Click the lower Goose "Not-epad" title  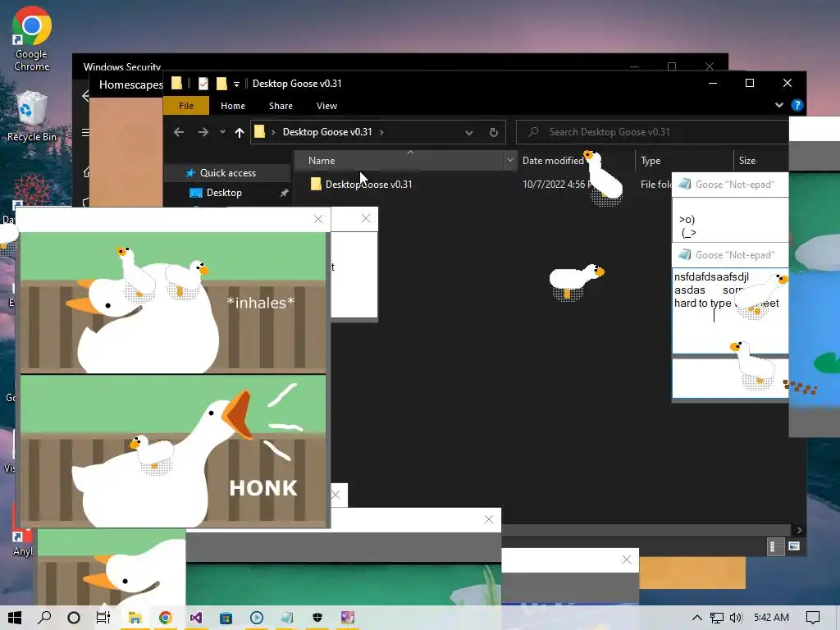(x=734, y=255)
